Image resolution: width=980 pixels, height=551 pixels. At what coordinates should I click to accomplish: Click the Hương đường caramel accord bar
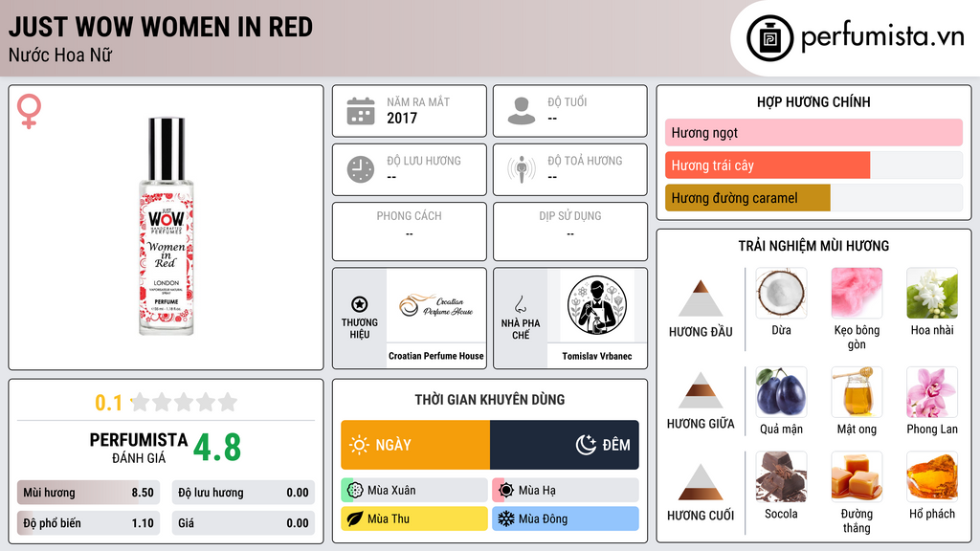(813, 197)
